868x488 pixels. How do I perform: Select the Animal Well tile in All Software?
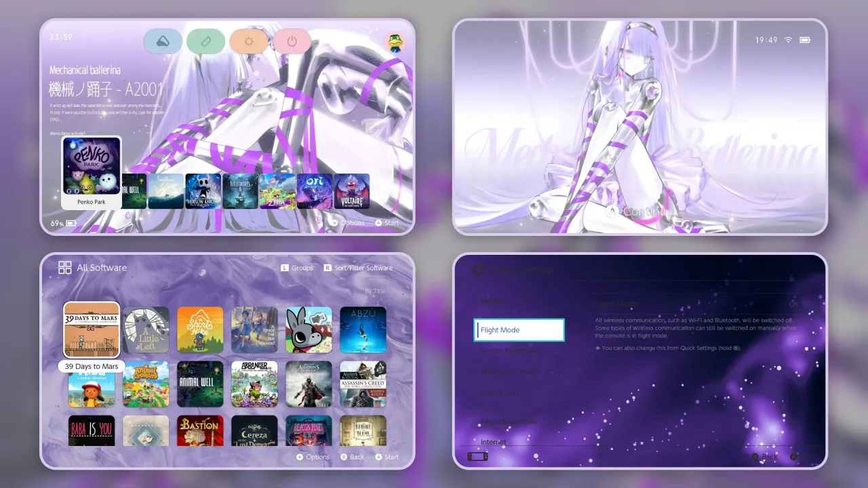pos(200,384)
